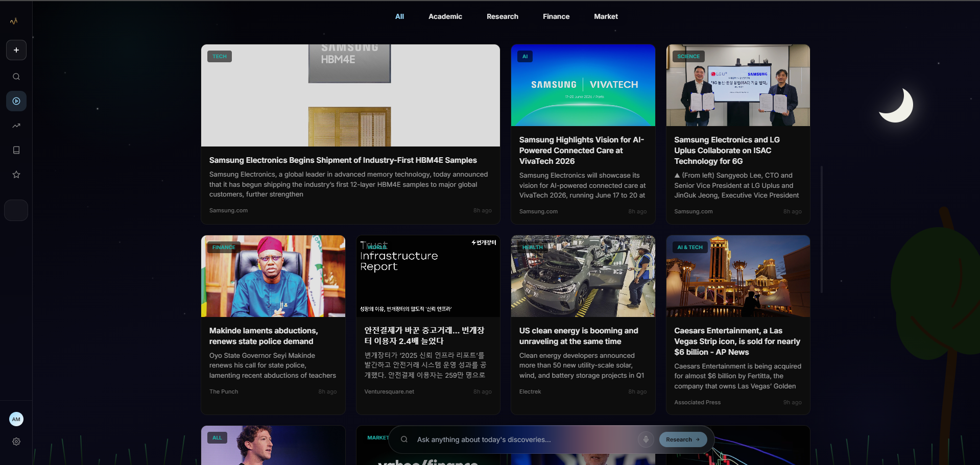The height and width of the screenshot is (465, 980).
Task: Switch to the Market tab
Action: click(606, 16)
